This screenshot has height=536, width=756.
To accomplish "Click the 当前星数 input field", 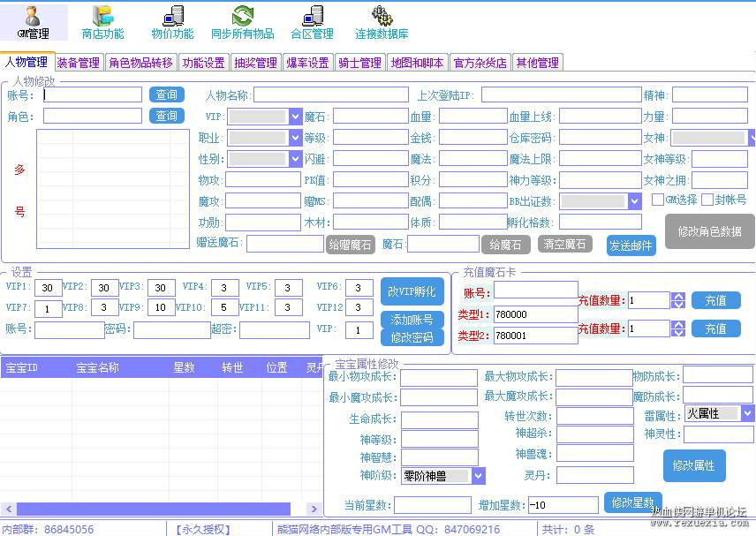I will click(x=433, y=505).
